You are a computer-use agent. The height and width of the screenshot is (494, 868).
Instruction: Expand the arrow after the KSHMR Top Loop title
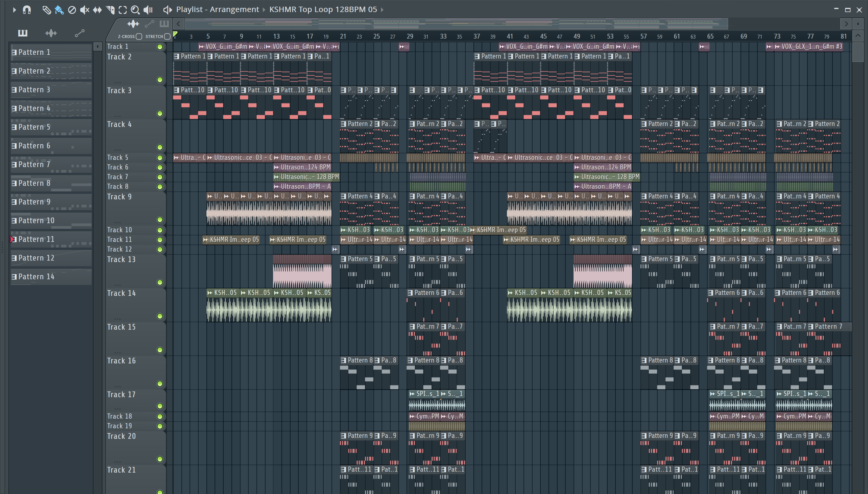[x=382, y=10]
